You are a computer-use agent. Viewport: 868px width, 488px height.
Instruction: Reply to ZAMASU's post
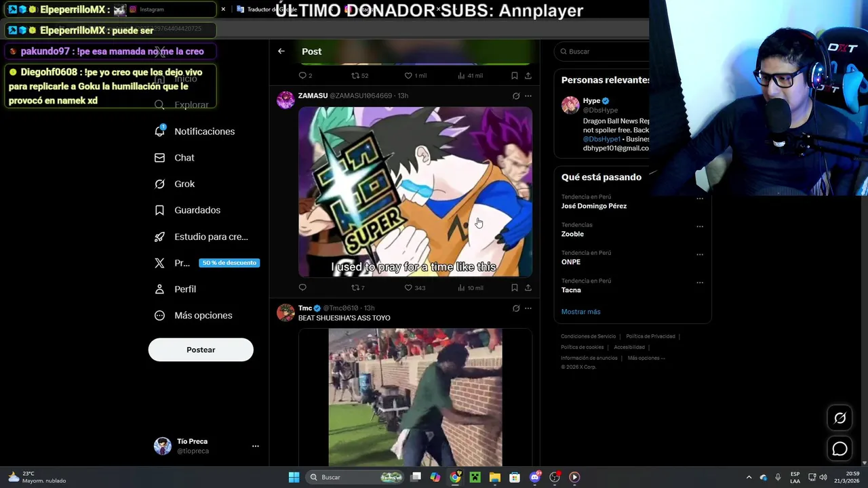tap(302, 287)
